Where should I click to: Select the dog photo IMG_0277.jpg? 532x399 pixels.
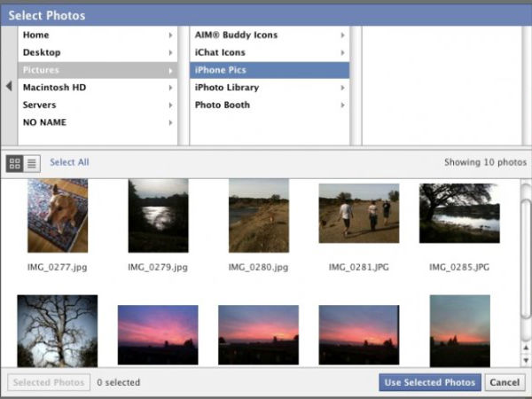coord(58,216)
